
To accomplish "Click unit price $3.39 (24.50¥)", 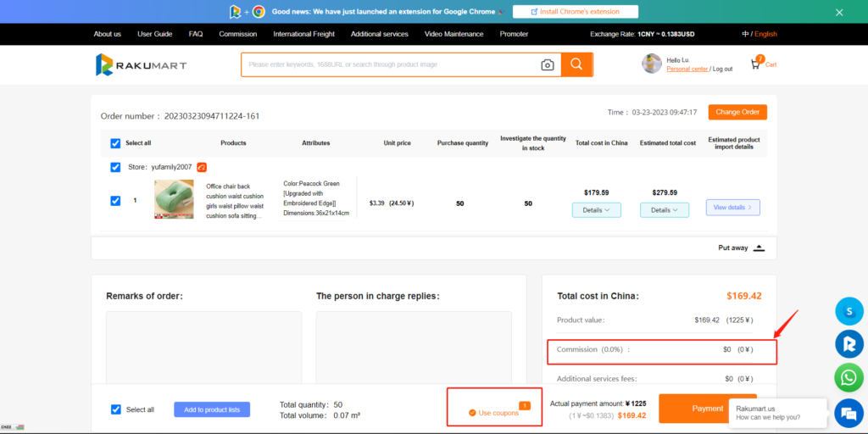I will (x=392, y=203).
